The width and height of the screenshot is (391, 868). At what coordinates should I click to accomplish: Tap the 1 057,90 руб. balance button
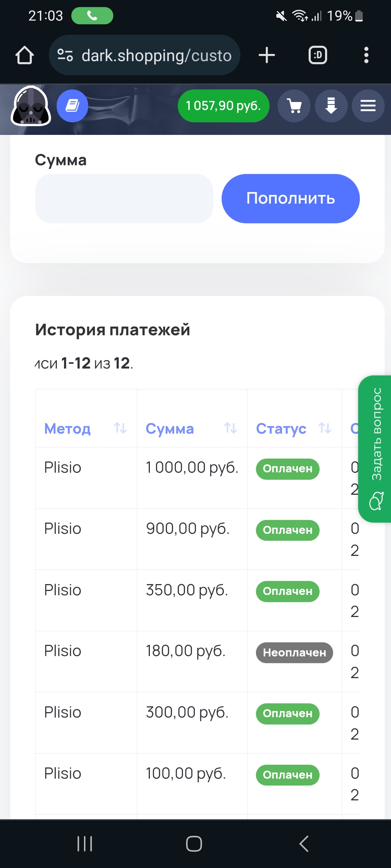tap(223, 106)
